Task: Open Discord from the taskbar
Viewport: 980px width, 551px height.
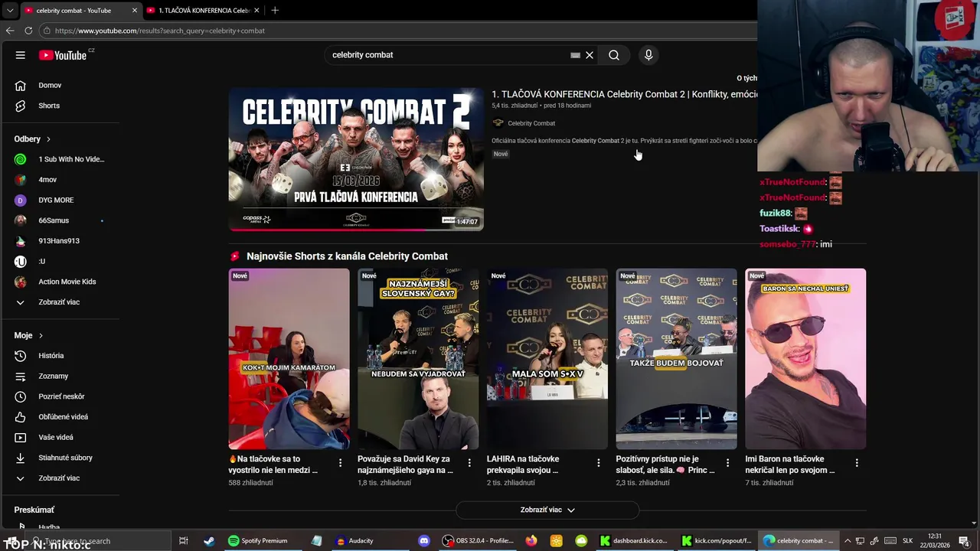Action: pyautogui.click(x=424, y=541)
